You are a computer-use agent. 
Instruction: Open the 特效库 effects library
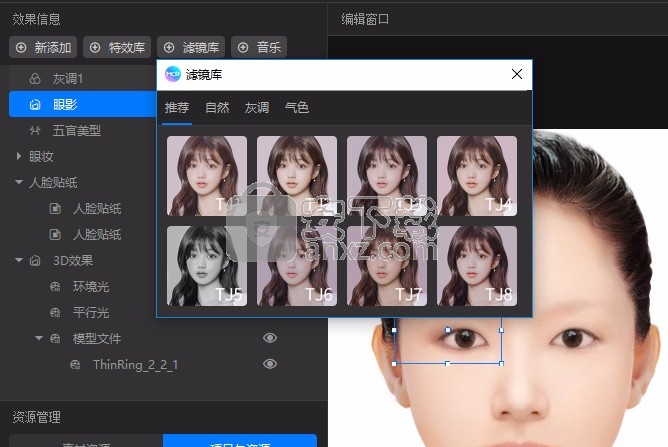[117, 47]
